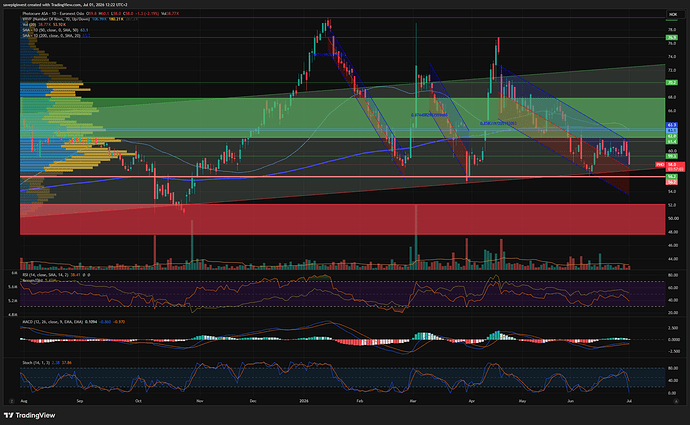Select the VRVP indicator legend entry

click(56, 19)
